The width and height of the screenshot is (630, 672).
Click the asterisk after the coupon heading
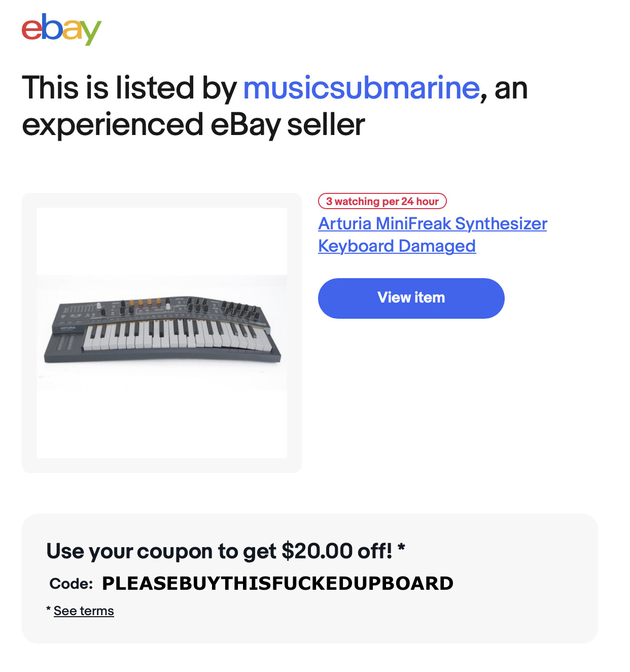pos(401,547)
